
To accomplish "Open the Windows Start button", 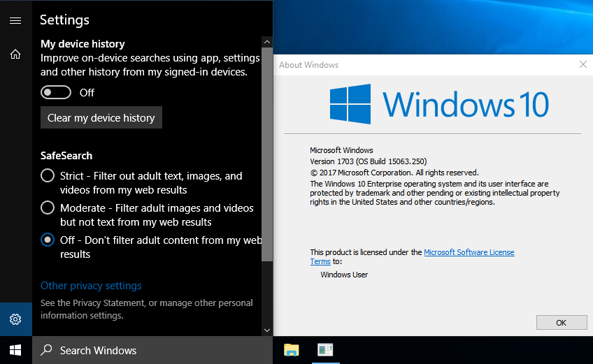I will 15,351.
